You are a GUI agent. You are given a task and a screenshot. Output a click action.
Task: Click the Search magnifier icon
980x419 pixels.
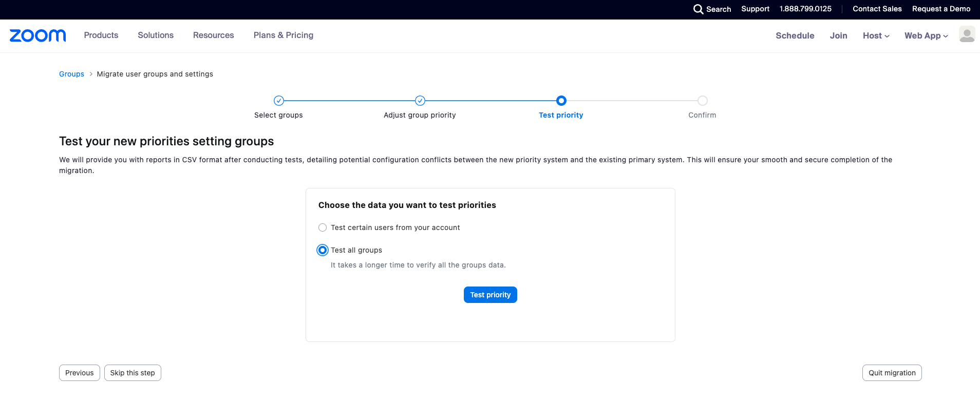click(x=698, y=9)
